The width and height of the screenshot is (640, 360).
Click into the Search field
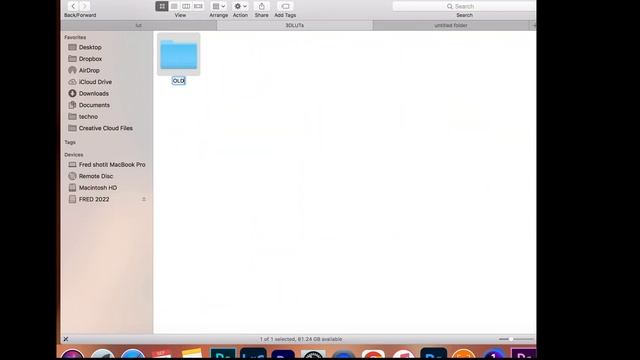point(464,6)
